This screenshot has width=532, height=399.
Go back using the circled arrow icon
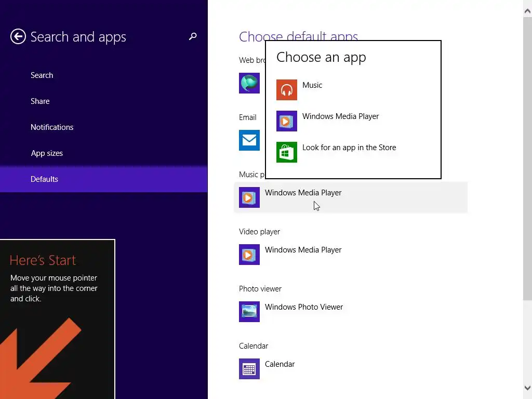point(18,36)
